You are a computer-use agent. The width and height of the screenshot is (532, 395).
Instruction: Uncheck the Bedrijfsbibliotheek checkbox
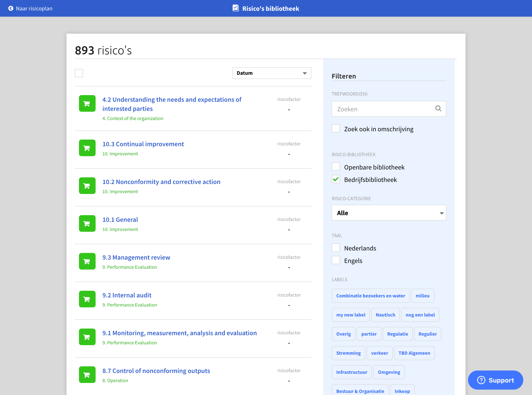pyautogui.click(x=336, y=179)
